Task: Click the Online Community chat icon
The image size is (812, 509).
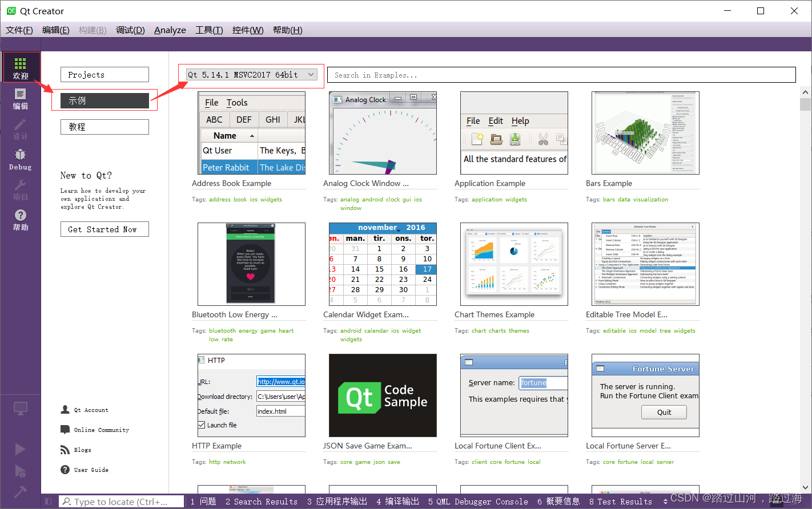Action: click(x=65, y=430)
